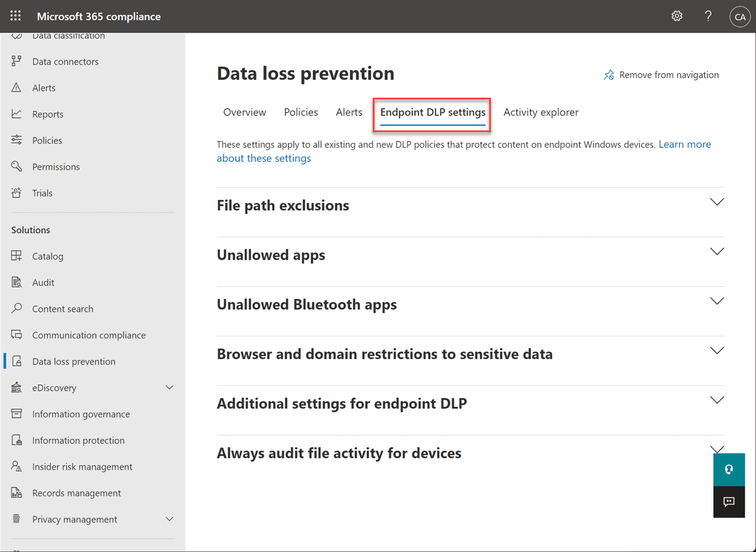Open the Microsoft 365 app launcher
The width and height of the screenshot is (756, 552).
pos(15,16)
